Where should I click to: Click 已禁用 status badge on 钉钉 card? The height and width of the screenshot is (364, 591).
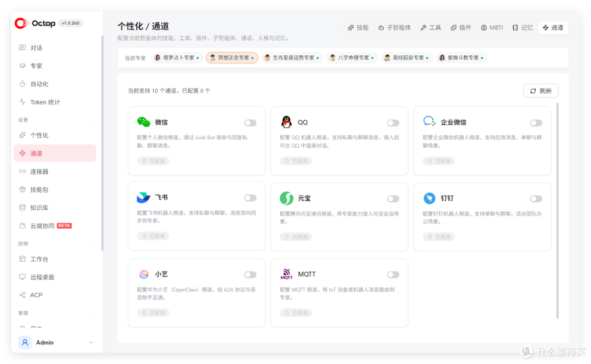pyautogui.click(x=439, y=237)
